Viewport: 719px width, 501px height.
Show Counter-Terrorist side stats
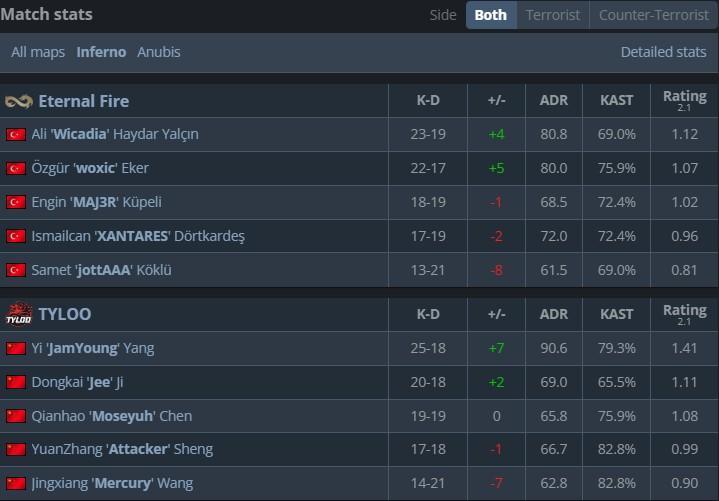point(652,15)
